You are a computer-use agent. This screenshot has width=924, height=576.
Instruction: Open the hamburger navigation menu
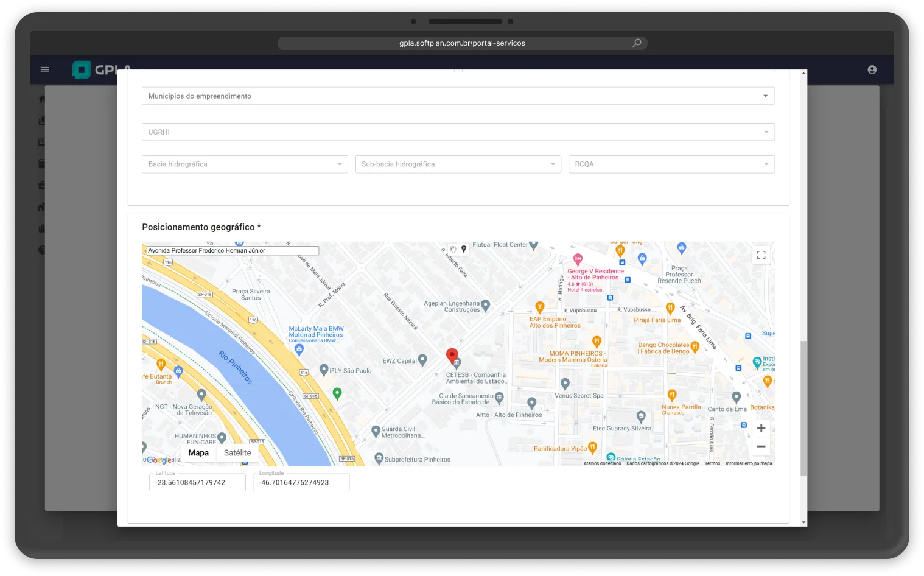(x=44, y=69)
